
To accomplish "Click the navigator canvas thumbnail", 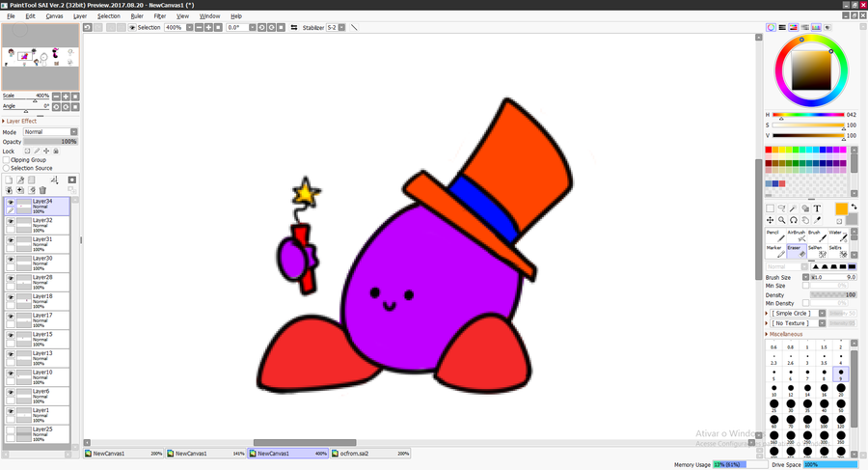I will point(41,57).
